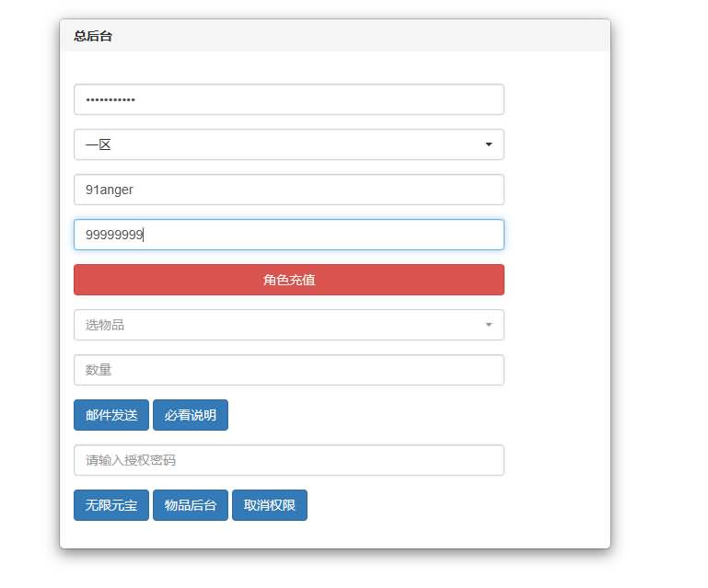Focus the field containing 91anger
Viewport: 708px width, 588px height.
coord(288,190)
